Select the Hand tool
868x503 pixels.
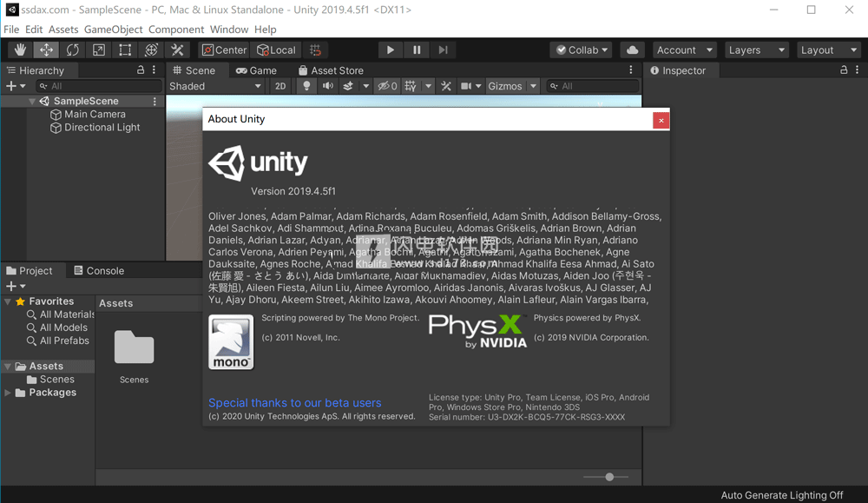tap(21, 50)
